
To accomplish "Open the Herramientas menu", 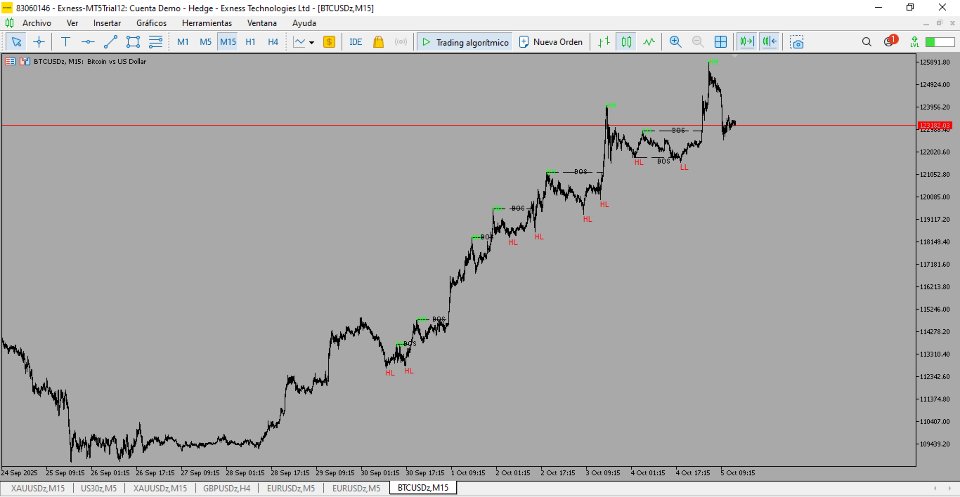I will pos(207,23).
